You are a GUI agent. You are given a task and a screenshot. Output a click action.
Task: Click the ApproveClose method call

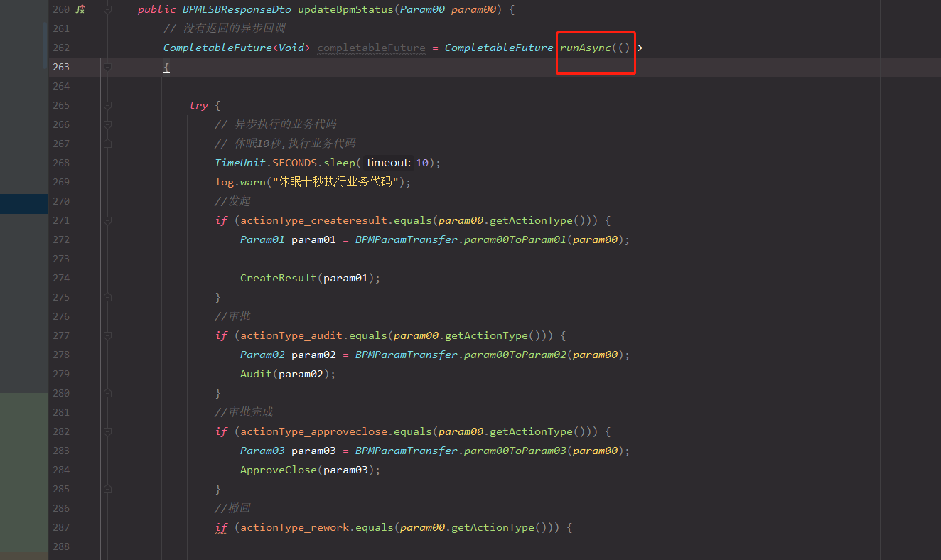click(x=279, y=470)
